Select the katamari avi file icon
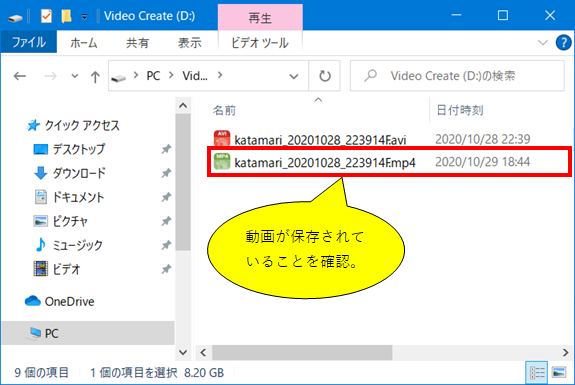 222,139
